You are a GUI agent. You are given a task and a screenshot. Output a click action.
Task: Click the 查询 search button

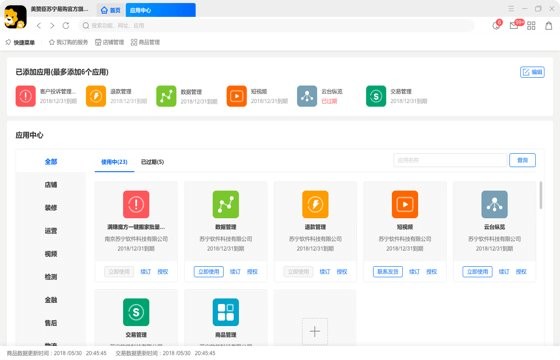(x=522, y=160)
